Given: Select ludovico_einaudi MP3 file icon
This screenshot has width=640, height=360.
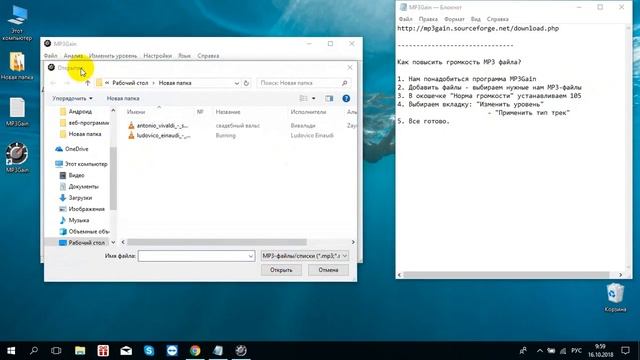Looking at the screenshot, I should coord(131,135).
